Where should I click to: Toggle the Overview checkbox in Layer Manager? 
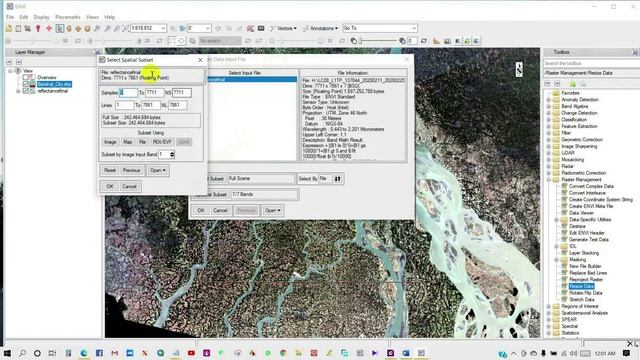pos(26,77)
